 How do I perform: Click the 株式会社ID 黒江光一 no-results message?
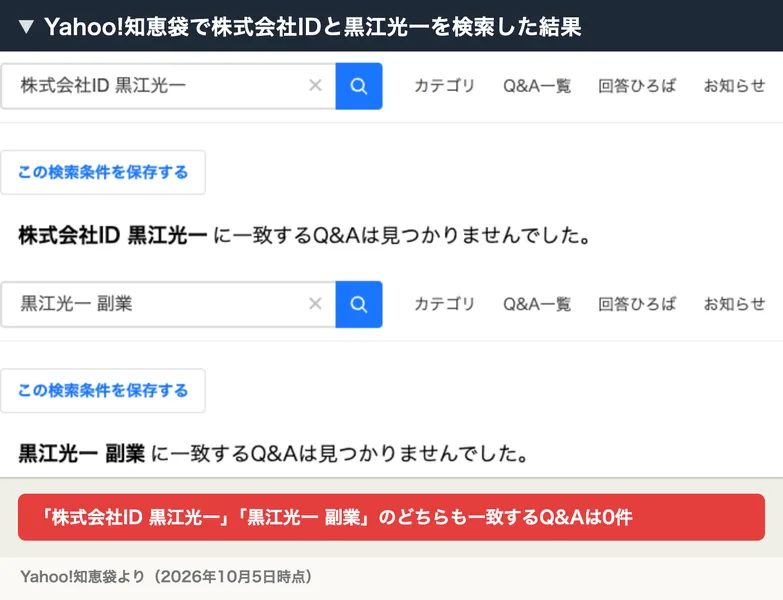[x=305, y=235]
